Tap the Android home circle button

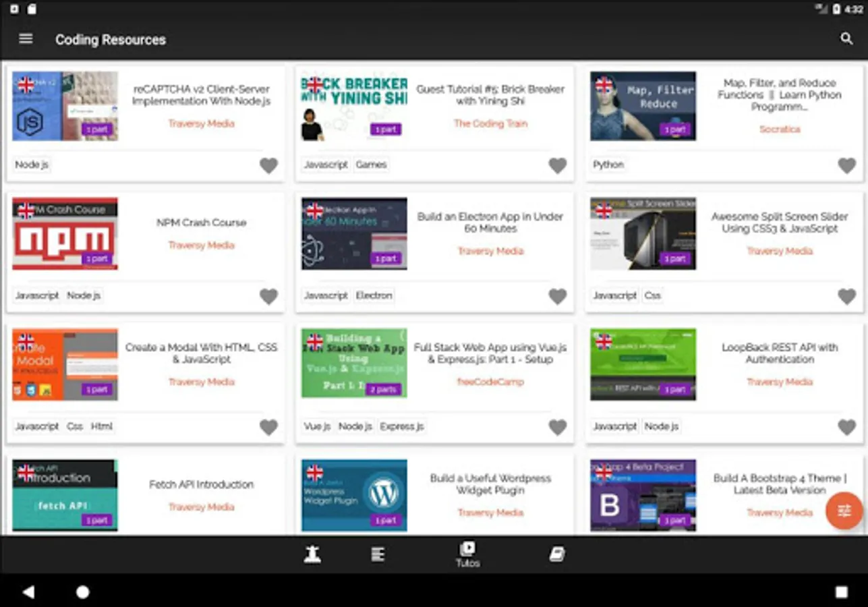pyautogui.click(x=82, y=591)
